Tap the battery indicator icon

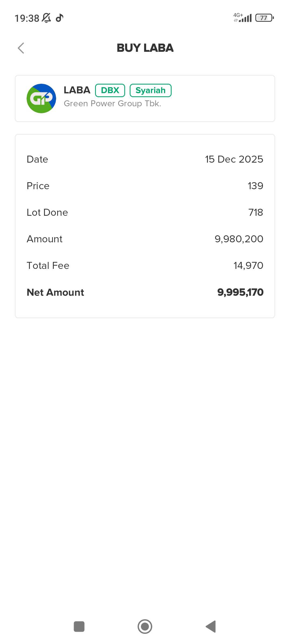coord(264,18)
